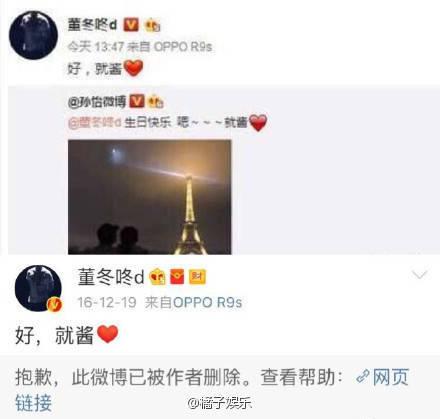Click the reposted card background area
440x419 pixels.
333,187
